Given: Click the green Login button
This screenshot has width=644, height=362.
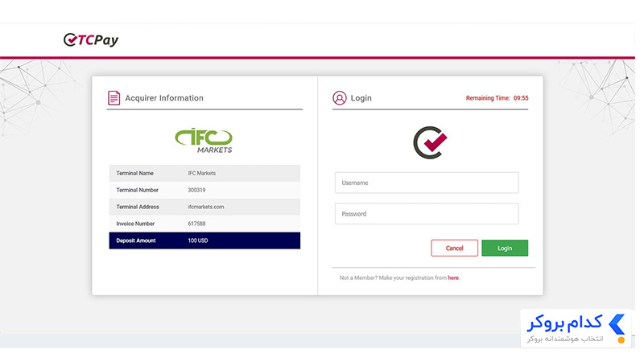Looking at the screenshot, I should (505, 248).
